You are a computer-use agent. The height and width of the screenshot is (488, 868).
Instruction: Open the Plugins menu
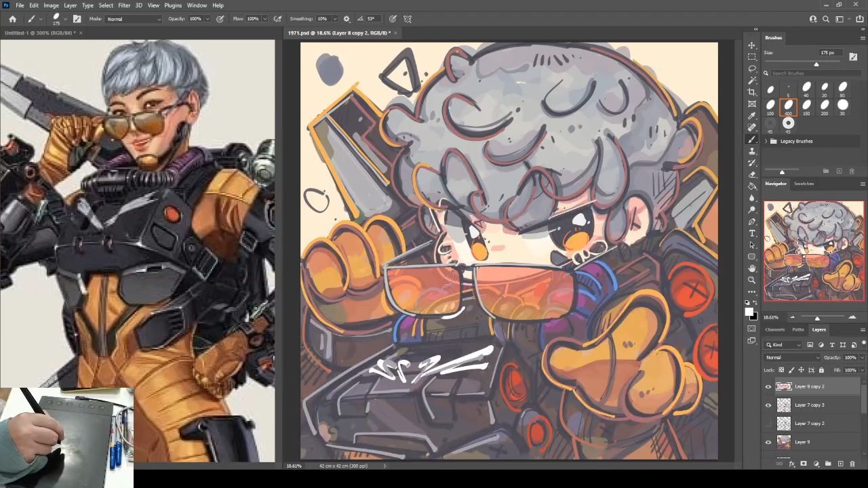[173, 5]
